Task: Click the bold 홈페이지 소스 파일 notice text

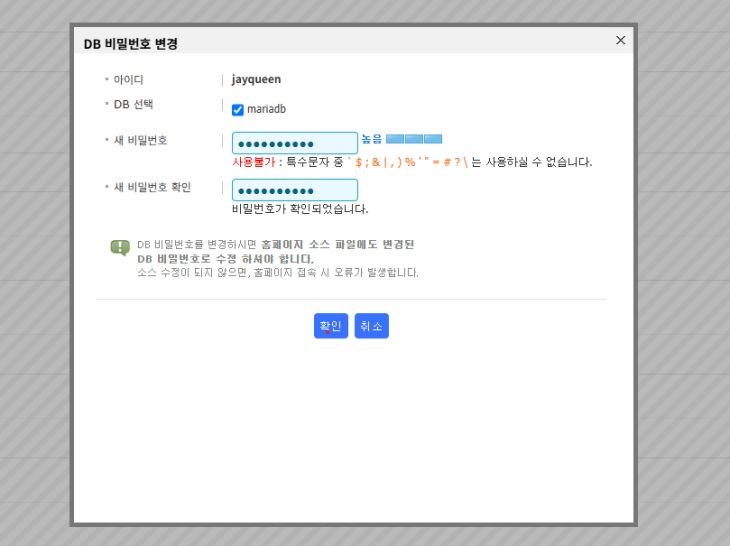Action: pos(337,244)
